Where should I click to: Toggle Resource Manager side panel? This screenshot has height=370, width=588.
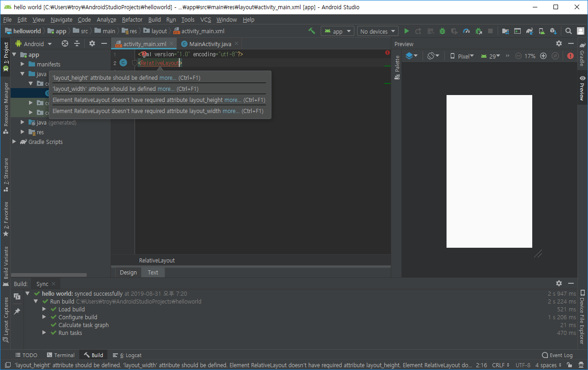point(6,108)
